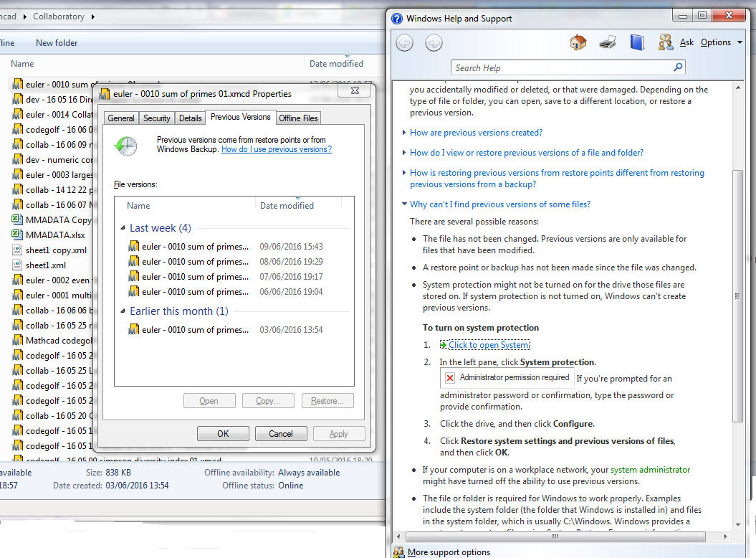756x558 pixels.
Task: Select version icon dated 09/06/2016 15:43
Action: [133, 247]
